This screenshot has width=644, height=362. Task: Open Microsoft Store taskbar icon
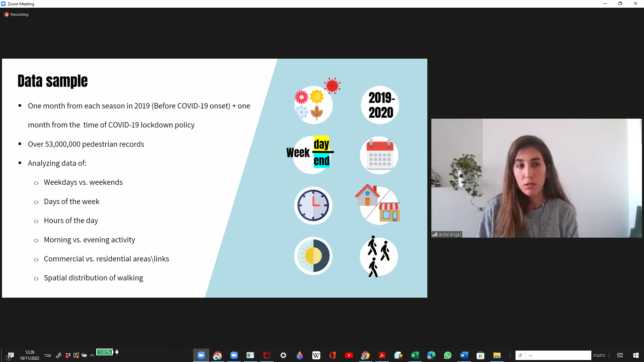[480, 355]
